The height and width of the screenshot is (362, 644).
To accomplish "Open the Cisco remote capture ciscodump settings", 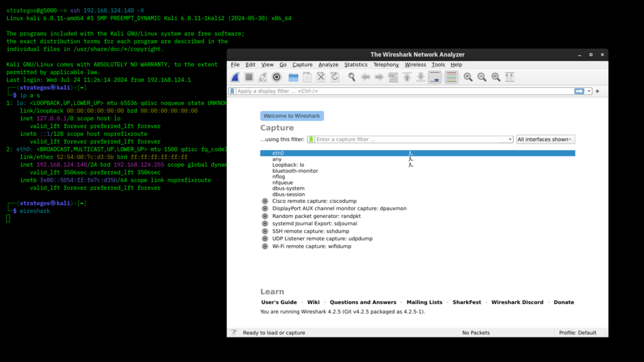I will [265, 201].
